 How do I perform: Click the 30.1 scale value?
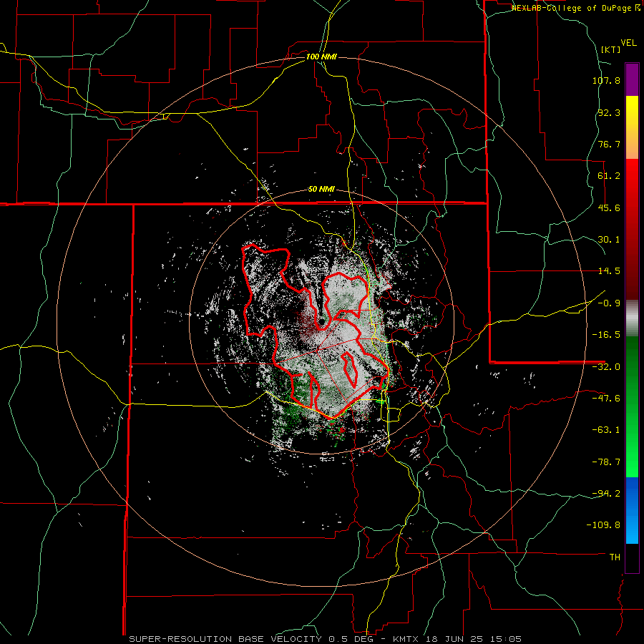click(608, 240)
